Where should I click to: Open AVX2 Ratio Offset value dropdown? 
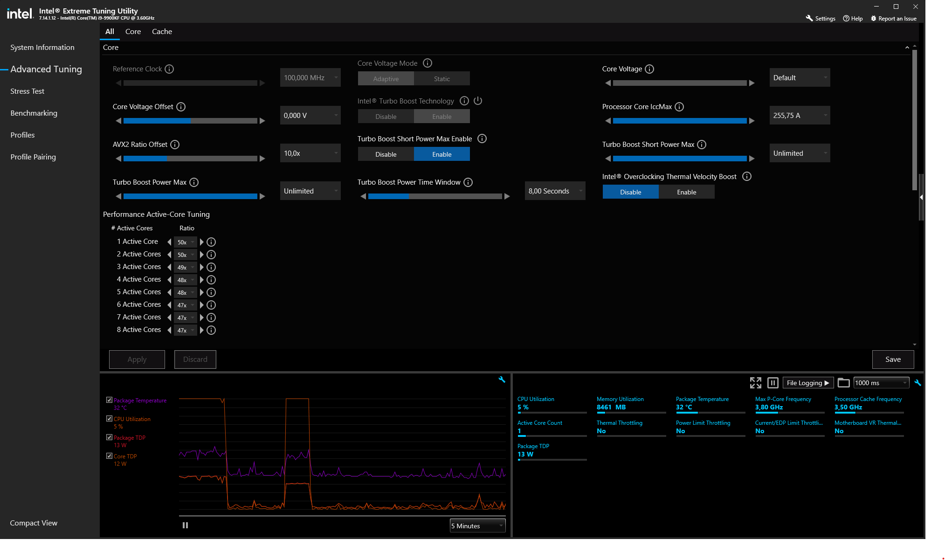click(x=310, y=153)
